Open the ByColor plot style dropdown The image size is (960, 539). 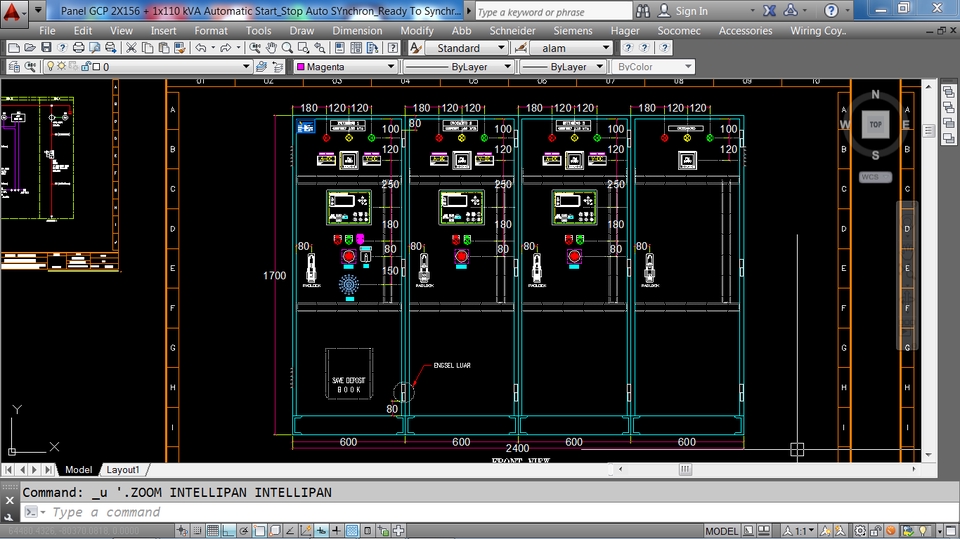click(x=688, y=67)
